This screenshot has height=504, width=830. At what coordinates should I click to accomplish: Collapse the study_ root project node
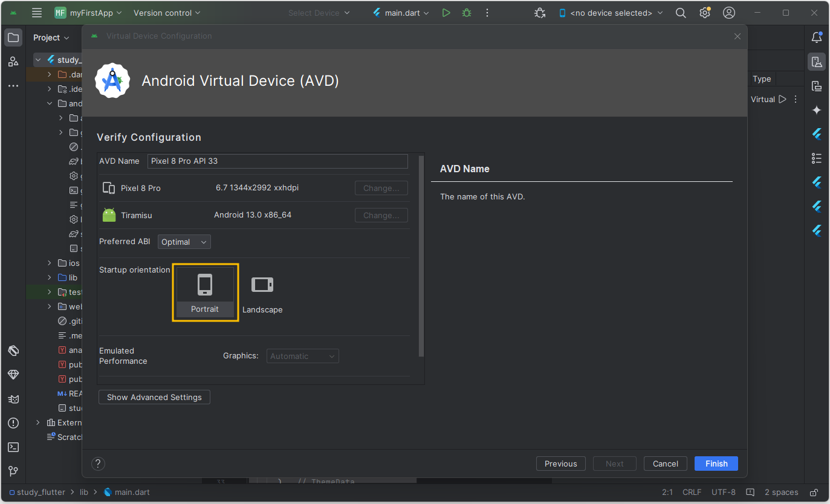point(38,60)
